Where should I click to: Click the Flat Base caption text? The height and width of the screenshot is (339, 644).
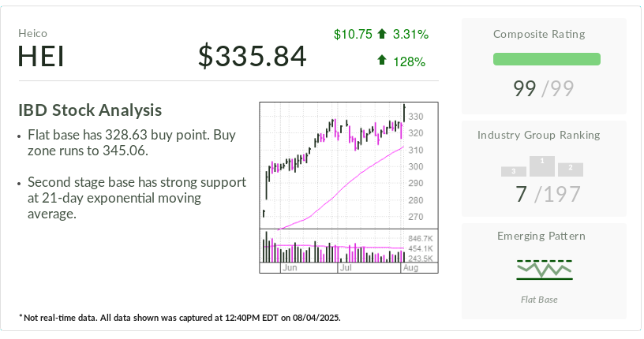click(541, 300)
